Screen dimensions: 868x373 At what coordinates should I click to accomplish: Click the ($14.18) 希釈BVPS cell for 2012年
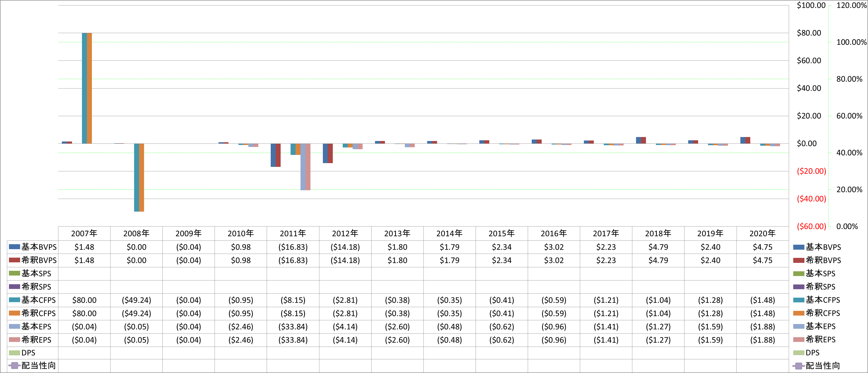[345, 260]
